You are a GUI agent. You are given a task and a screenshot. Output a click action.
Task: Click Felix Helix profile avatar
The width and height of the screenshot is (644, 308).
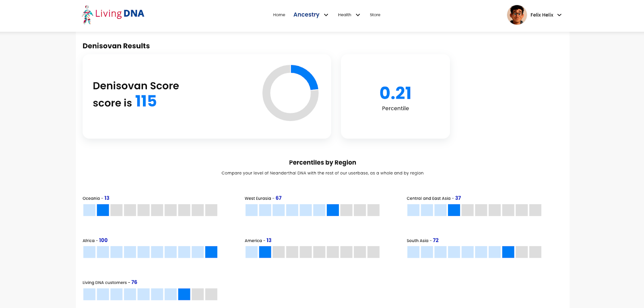tap(517, 15)
